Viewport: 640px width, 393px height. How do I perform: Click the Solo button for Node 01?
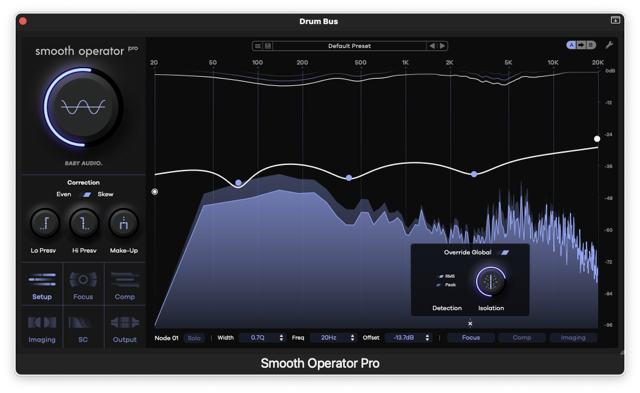[x=194, y=338]
